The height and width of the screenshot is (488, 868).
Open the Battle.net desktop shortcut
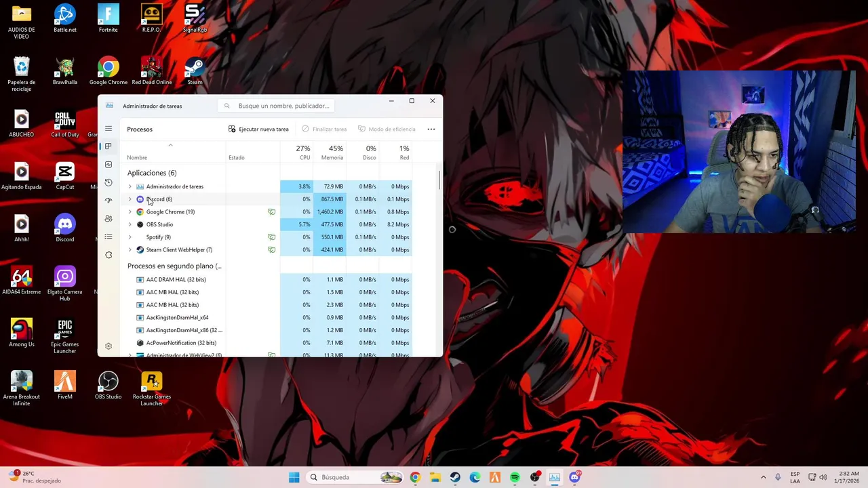point(65,18)
